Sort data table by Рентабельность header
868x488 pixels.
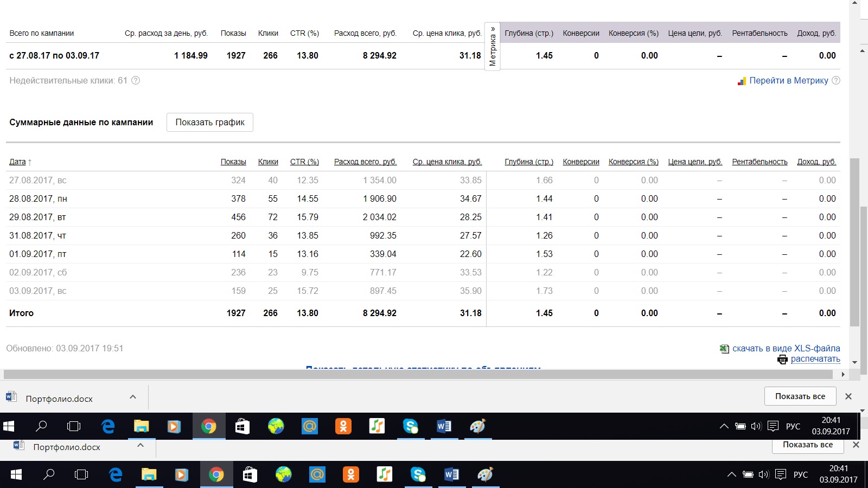[x=759, y=162]
